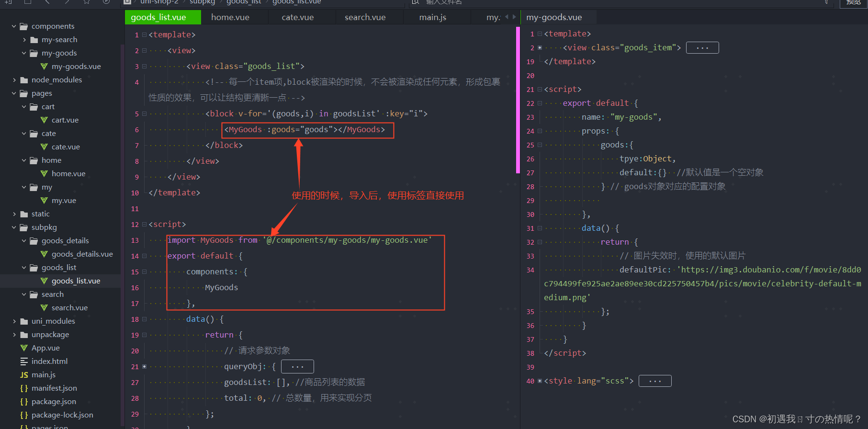Unfold the style block at line 40 gutter marker

pos(540,381)
